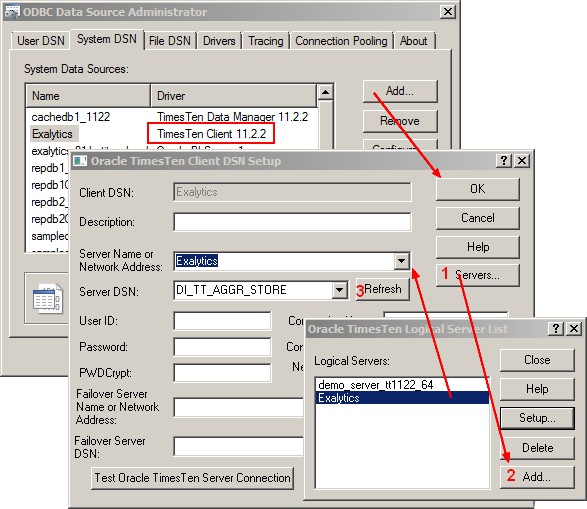The height and width of the screenshot is (509, 587).
Task: Click the Name column header
Action: [x=88, y=96]
